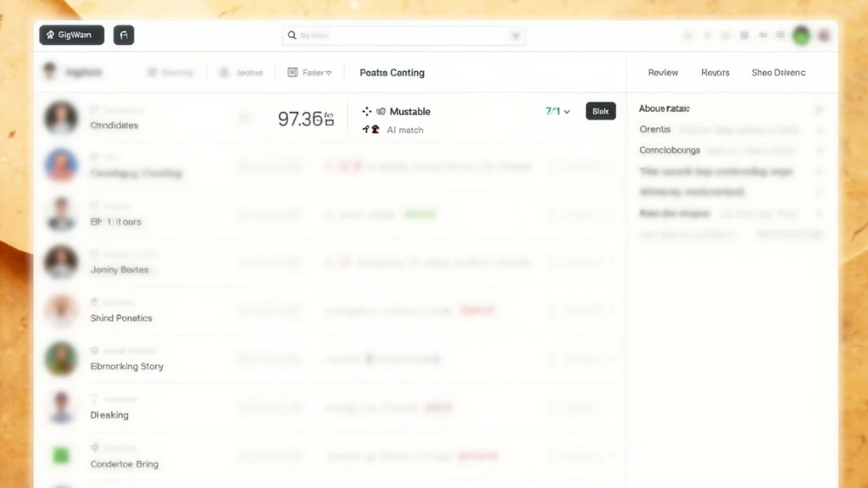Click the profile avatar left of tabs
This screenshot has height=488, width=868.
[50, 71]
